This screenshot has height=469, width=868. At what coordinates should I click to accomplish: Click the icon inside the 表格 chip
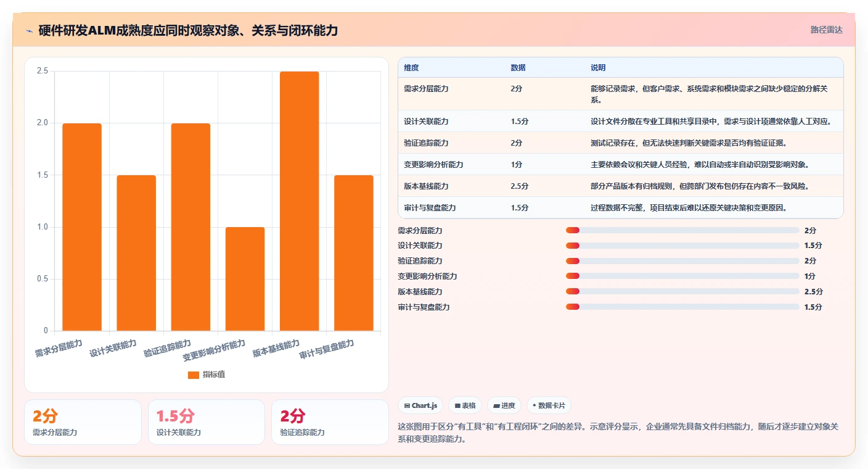tap(457, 405)
